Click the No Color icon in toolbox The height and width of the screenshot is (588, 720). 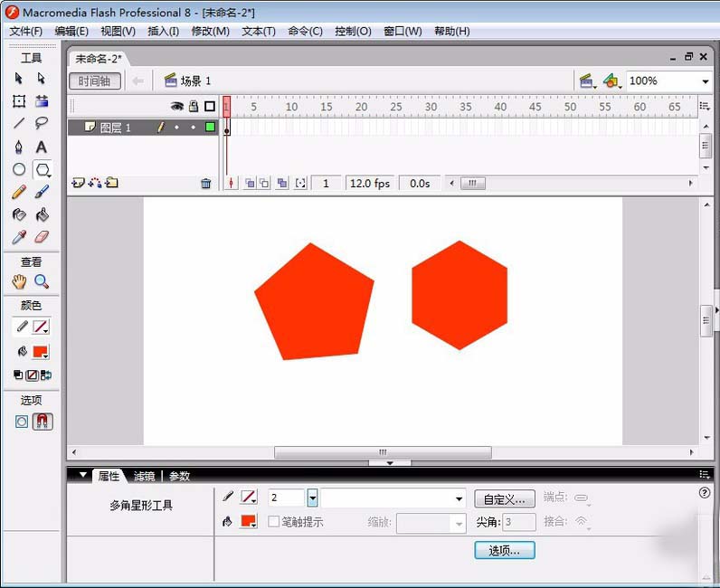pyautogui.click(x=32, y=375)
